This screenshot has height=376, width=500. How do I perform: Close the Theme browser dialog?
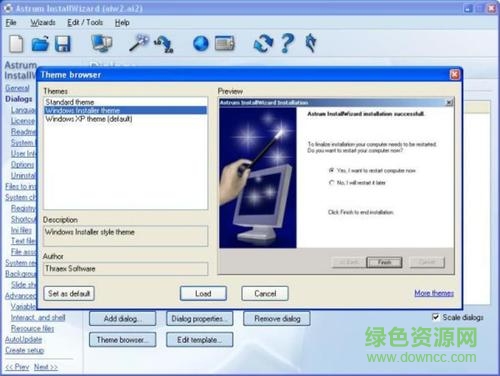[x=454, y=75]
